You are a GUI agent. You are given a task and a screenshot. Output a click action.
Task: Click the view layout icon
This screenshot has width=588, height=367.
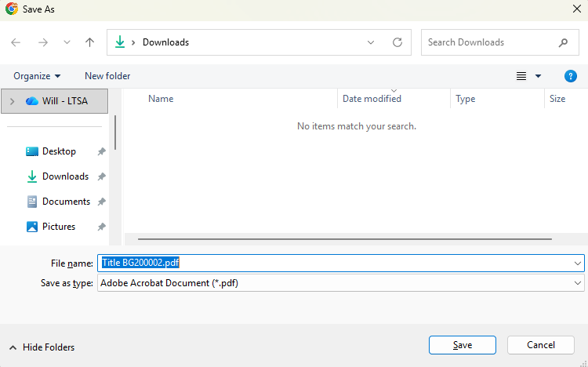521,76
